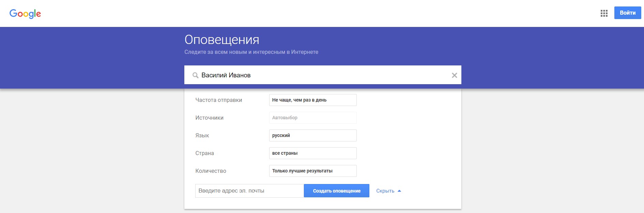644x213 pixels.
Task: Click the Страна label
Action: click(x=205, y=153)
